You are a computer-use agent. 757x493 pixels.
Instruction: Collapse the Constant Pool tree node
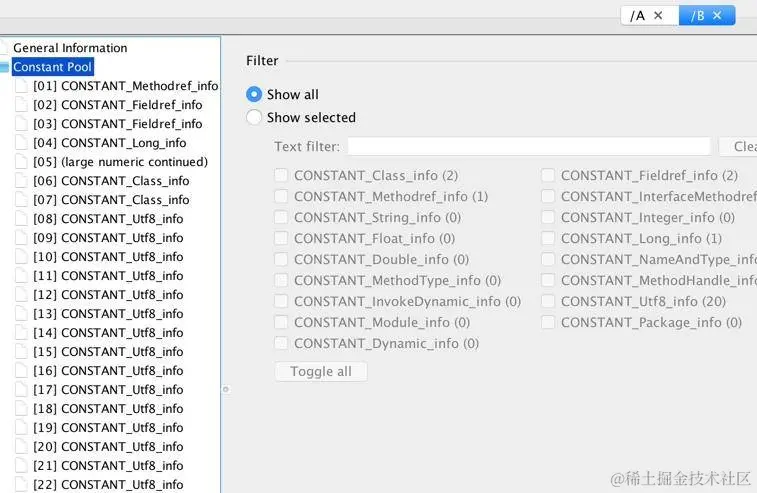[4, 67]
